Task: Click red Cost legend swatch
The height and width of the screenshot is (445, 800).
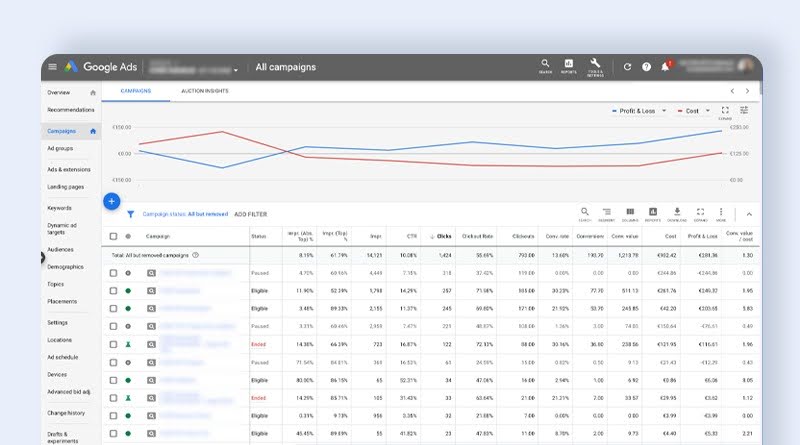Action: [x=680, y=111]
